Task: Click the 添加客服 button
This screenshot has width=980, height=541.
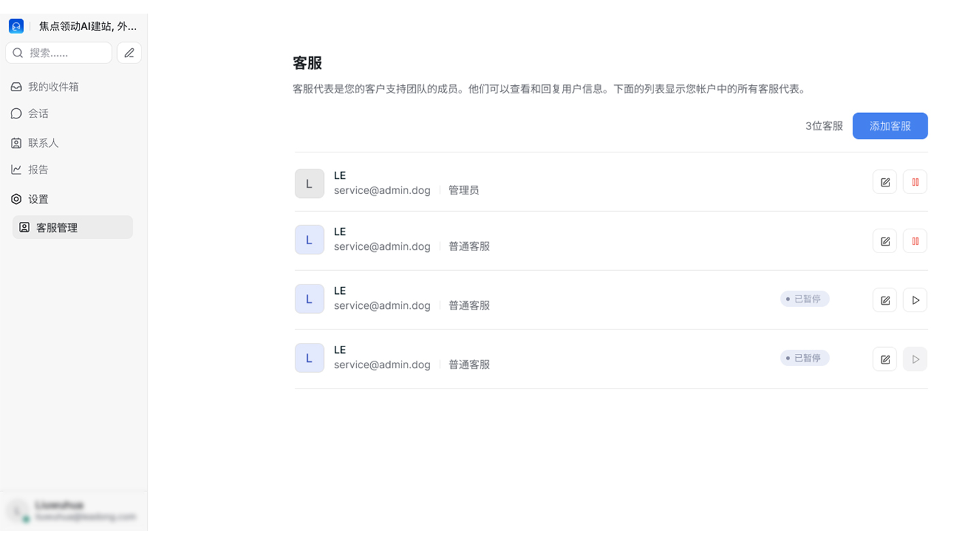Action: click(x=890, y=126)
